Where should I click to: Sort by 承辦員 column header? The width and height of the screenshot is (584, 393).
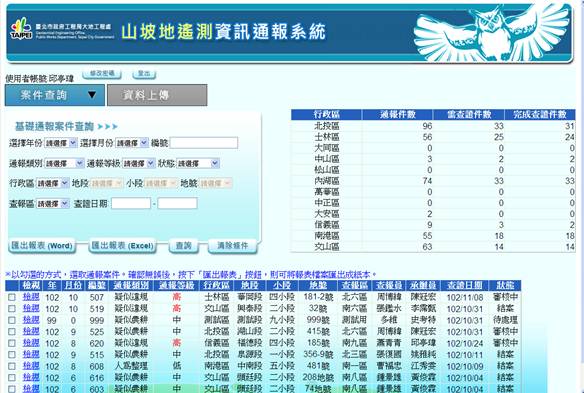click(423, 286)
